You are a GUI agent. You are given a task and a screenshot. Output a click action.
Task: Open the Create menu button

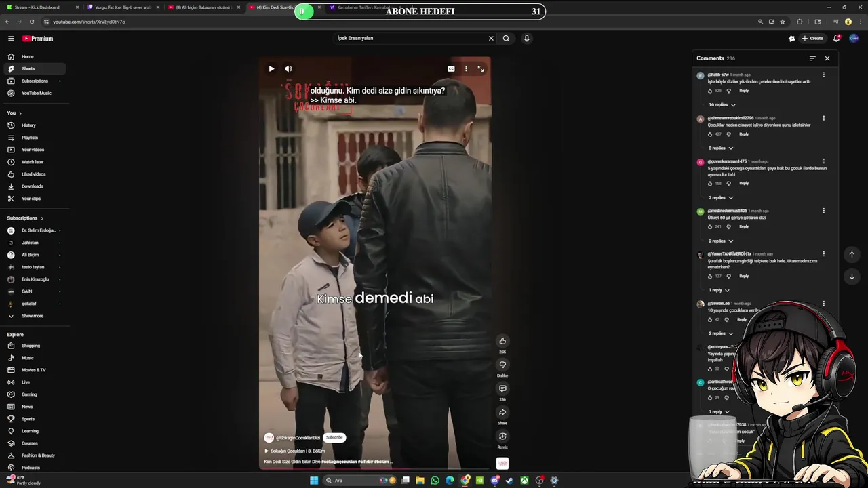(x=812, y=39)
